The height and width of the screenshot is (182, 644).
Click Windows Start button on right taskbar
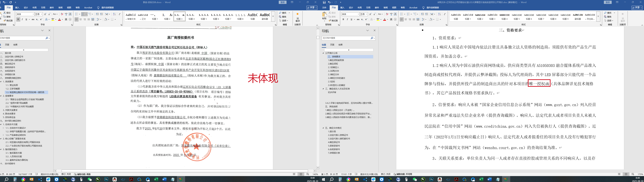coord(323,179)
